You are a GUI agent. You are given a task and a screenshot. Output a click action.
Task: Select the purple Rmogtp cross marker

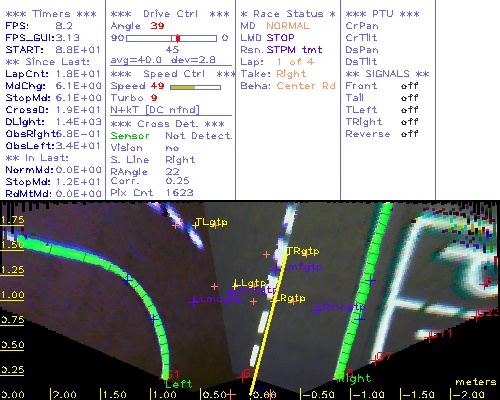[317, 309]
